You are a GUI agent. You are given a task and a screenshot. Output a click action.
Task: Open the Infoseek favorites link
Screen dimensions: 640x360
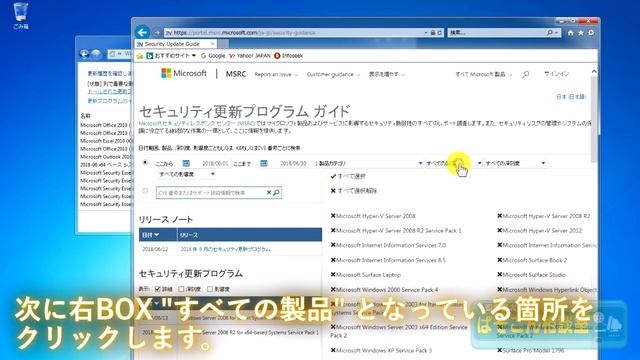[289, 56]
